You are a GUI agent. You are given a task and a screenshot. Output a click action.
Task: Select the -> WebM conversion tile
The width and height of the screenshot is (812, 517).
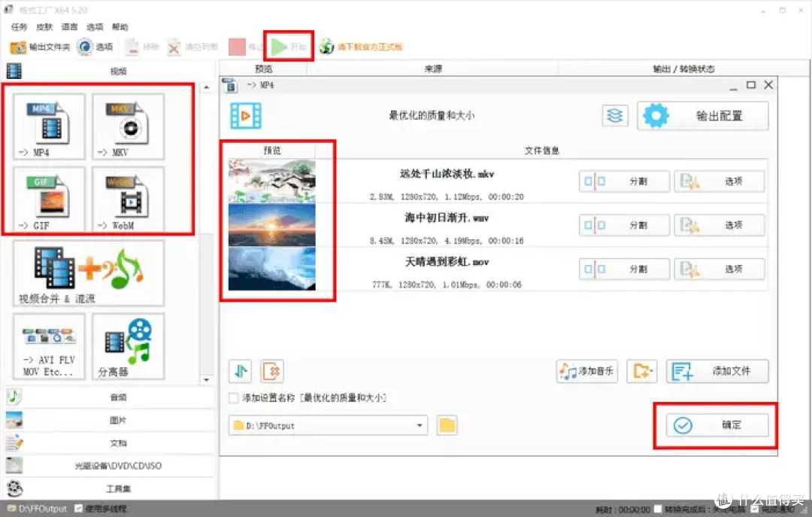pyautogui.click(x=128, y=199)
